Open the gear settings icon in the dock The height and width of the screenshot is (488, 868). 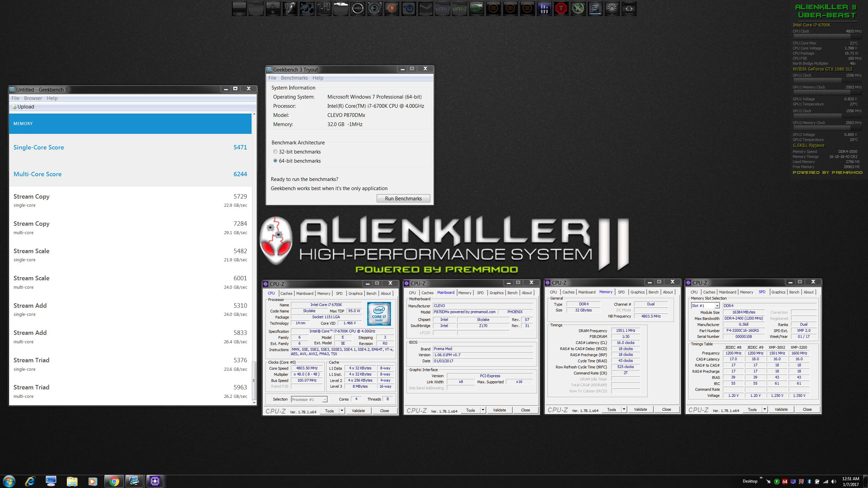(612, 8)
